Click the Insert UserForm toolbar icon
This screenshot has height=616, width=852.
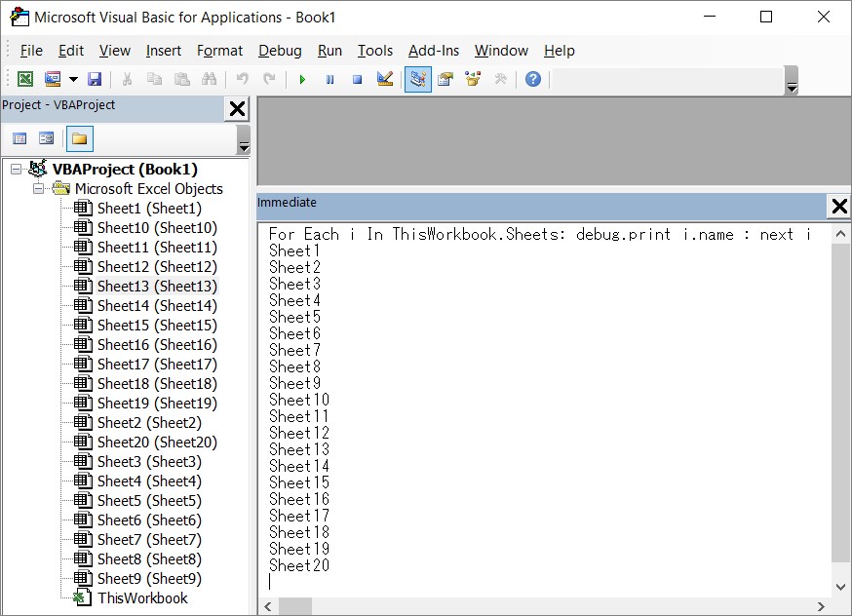53,79
